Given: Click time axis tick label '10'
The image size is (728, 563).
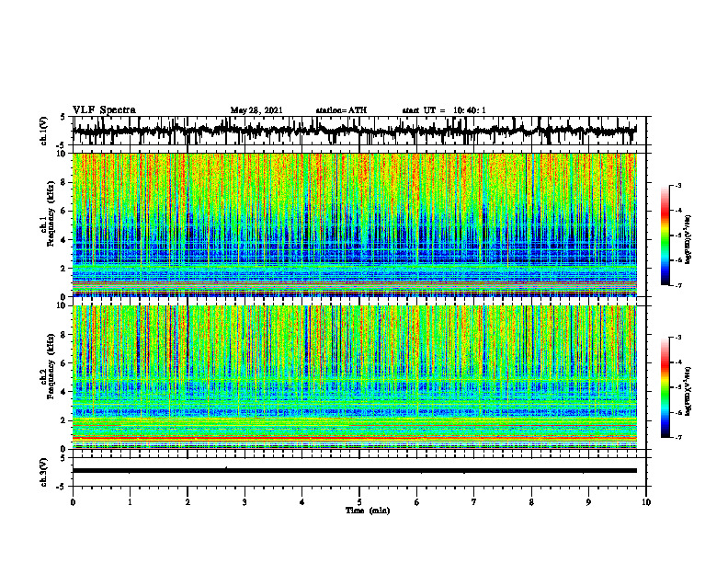Looking at the screenshot, I should [x=646, y=502].
